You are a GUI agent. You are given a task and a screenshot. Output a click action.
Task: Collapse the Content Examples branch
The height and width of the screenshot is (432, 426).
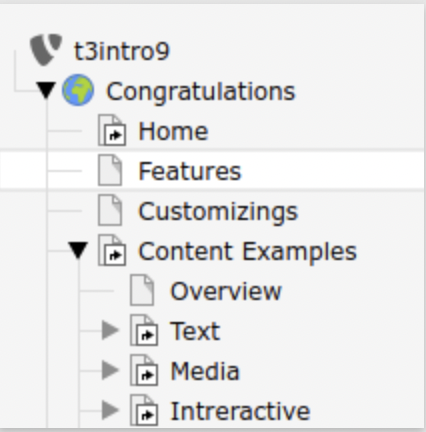[x=78, y=250]
